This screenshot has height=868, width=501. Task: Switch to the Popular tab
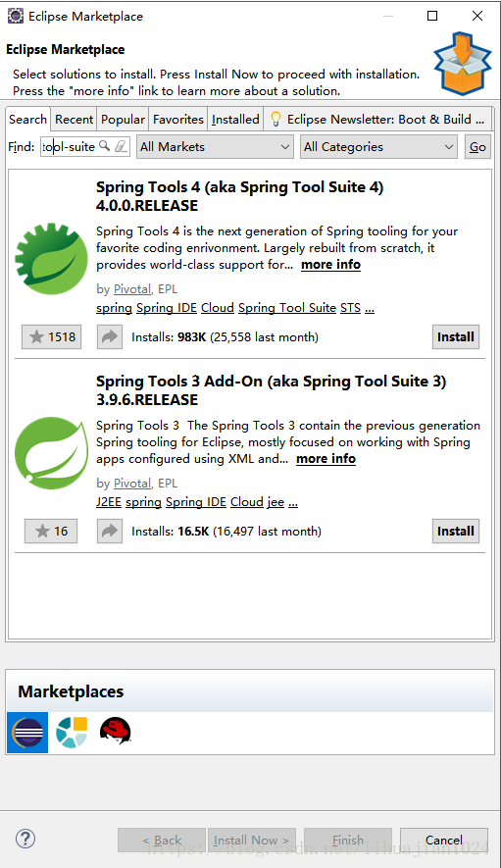click(x=123, y=119)
